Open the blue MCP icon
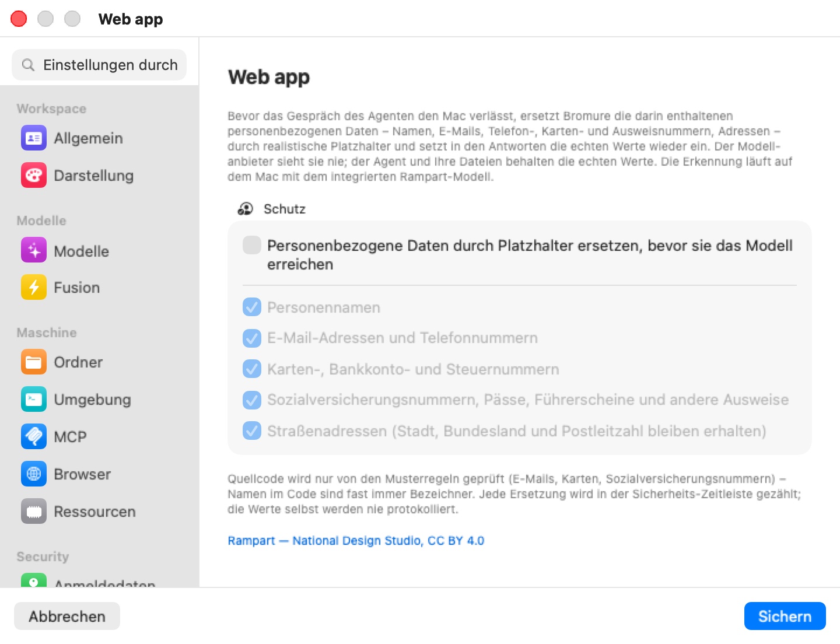Image resolution: width=840 pixels, height=644 pixels. pos(34,437)
